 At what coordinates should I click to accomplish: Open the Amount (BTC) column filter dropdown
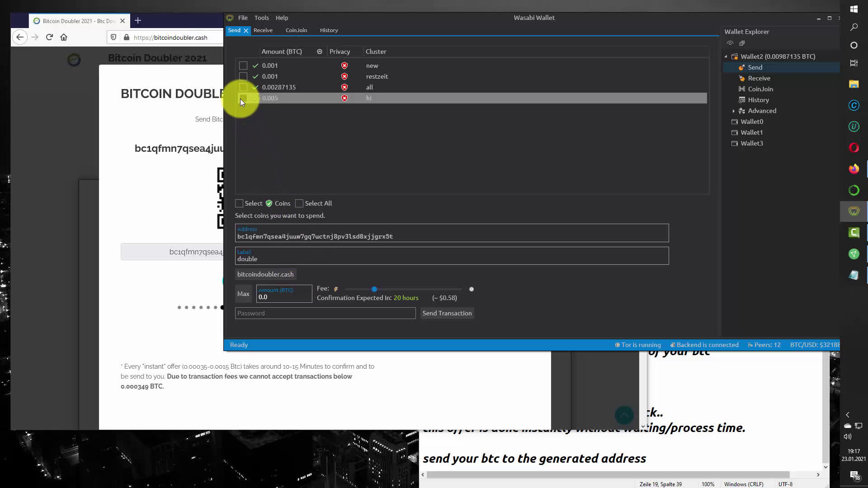click(x=320, y=52)
